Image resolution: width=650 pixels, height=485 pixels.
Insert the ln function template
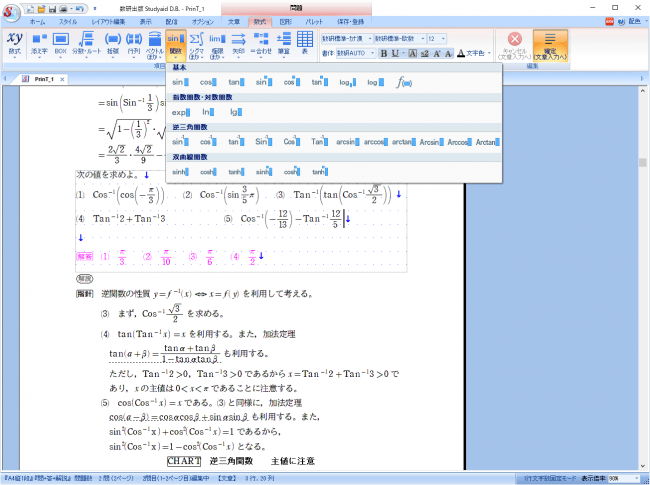208,112
